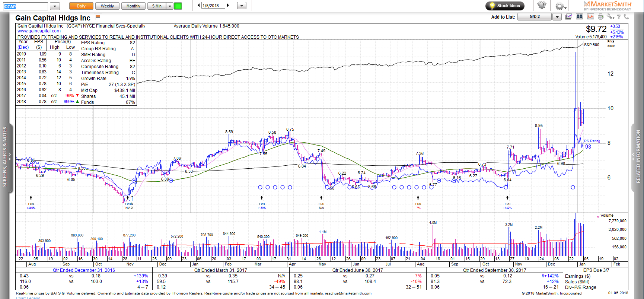This screenshot has height=299, width=644.
Task: Click the print chart icon
Action: [x=600, y=17]
